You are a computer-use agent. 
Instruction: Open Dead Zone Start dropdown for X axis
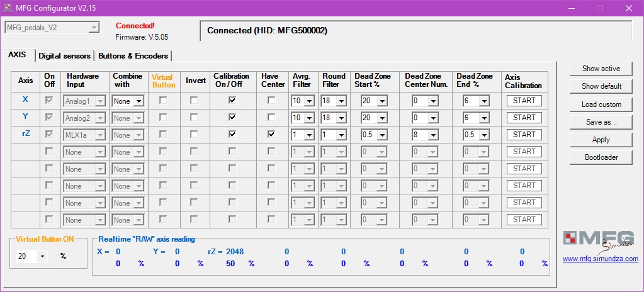[x=374, y=101]
